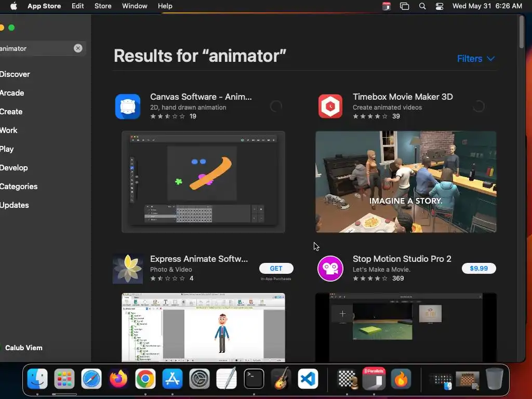Open the Stop Motion Studio screenshot preview
532x399 pixels.
point(406,327)
